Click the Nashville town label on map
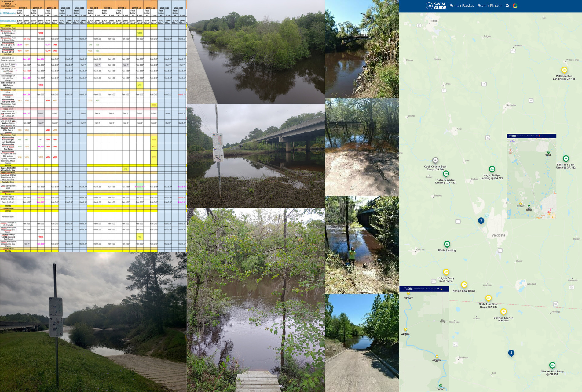 [511, 105]
